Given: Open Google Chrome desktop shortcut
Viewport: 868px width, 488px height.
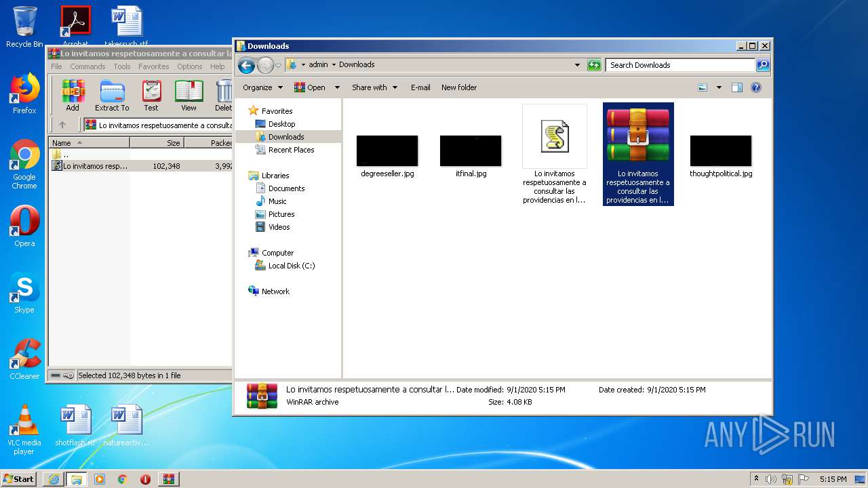Looking at the screenshot, I should coord(24,165).
